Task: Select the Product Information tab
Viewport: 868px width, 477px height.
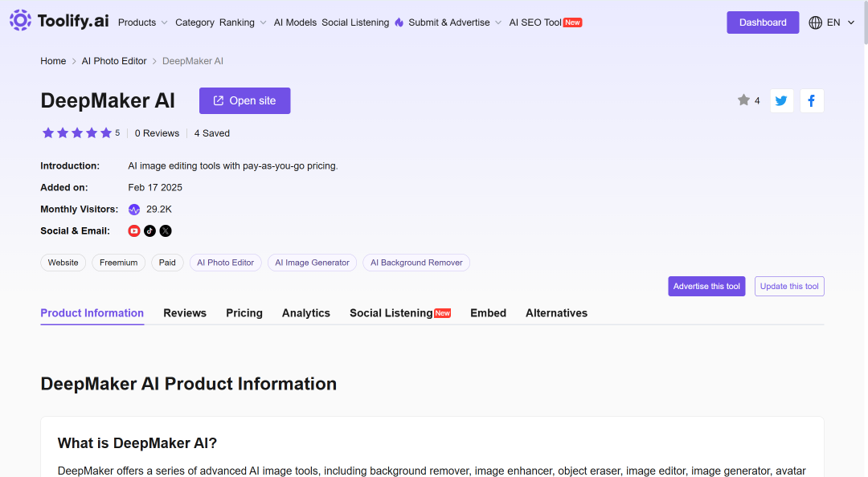Action: 92,313
